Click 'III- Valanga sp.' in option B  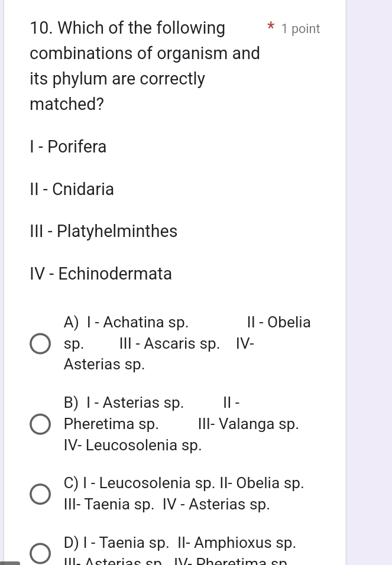point(248,424)
